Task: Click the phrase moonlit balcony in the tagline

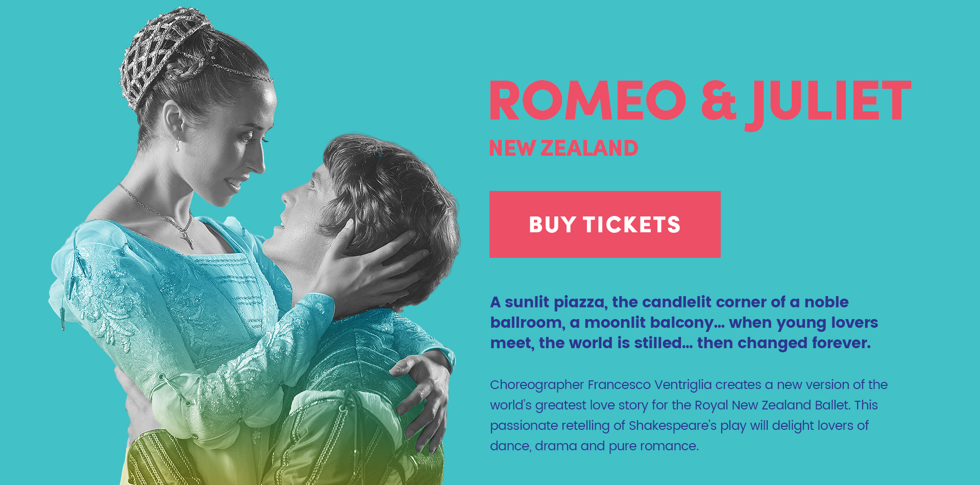Action: [x=648, y=323]
